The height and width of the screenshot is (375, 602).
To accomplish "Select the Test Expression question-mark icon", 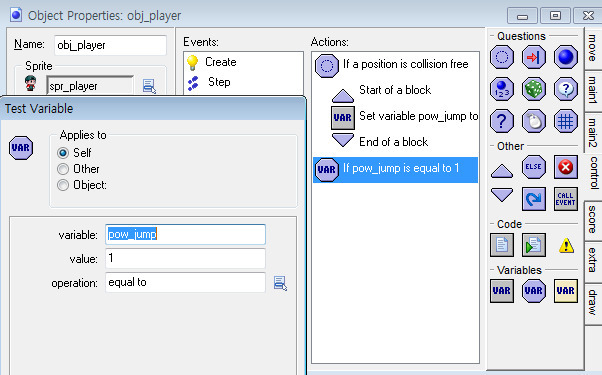I will [x=501, y=121].
